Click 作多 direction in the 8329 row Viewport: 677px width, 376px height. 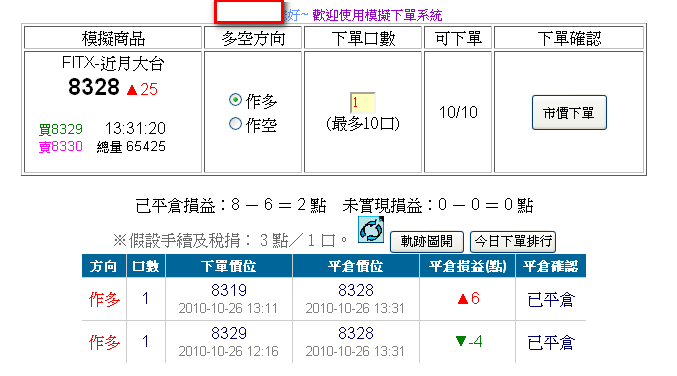click(104, 342)
